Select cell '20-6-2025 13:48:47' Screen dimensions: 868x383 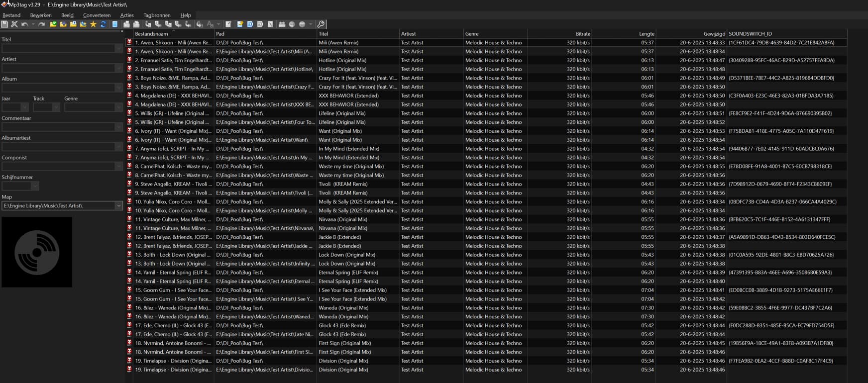pyautogui.click(x=702, y=60)
